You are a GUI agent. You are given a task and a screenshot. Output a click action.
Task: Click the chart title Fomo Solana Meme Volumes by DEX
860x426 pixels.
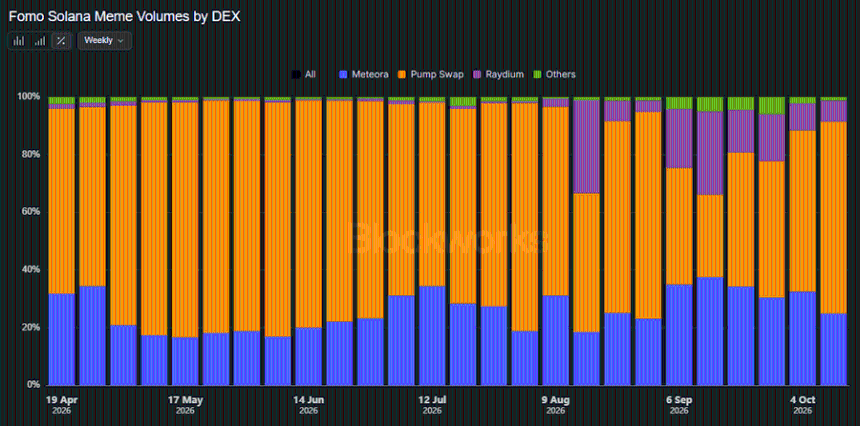point(125,16)
